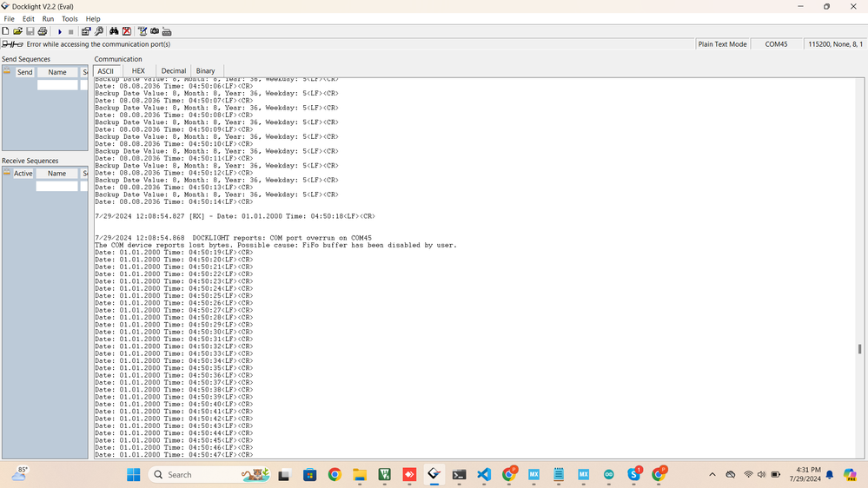Image resolution: width=868 pixels, height=488 pixels.
Task: Click the COM port overrun report line
Action: click(x=233, y=238)
